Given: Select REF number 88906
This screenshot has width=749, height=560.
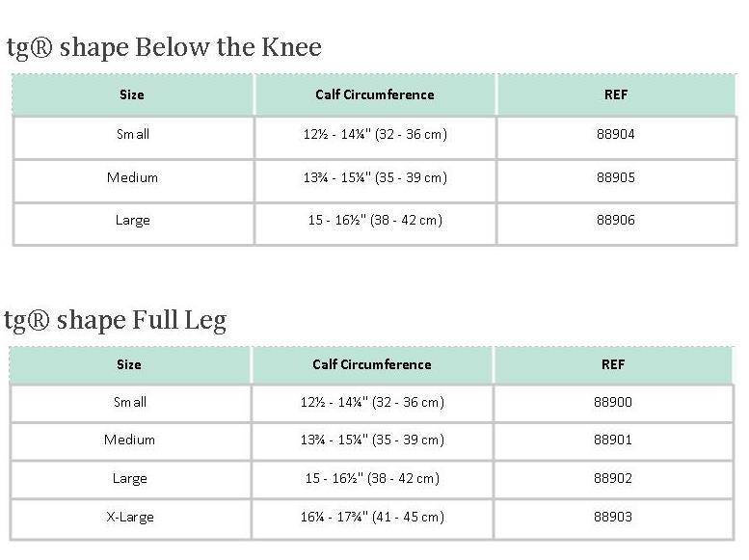Looking at the screenshot, I should pyautogui.click(x=615, y=221).
